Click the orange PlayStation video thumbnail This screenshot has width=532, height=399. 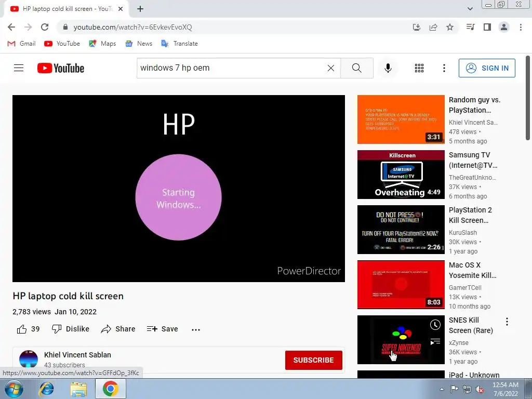[x=401, y=119]
